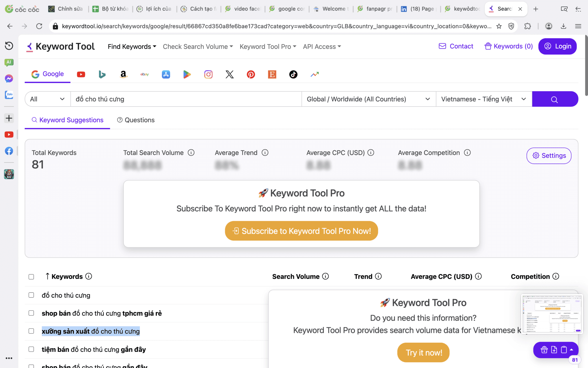Choose Etsy keyword platform icon

[x=272, y=74]
